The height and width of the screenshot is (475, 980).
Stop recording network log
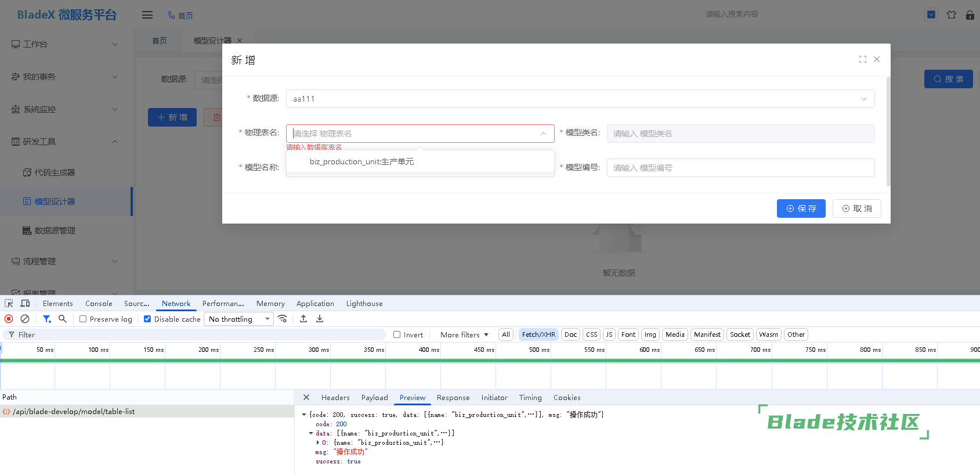(9, 319)
